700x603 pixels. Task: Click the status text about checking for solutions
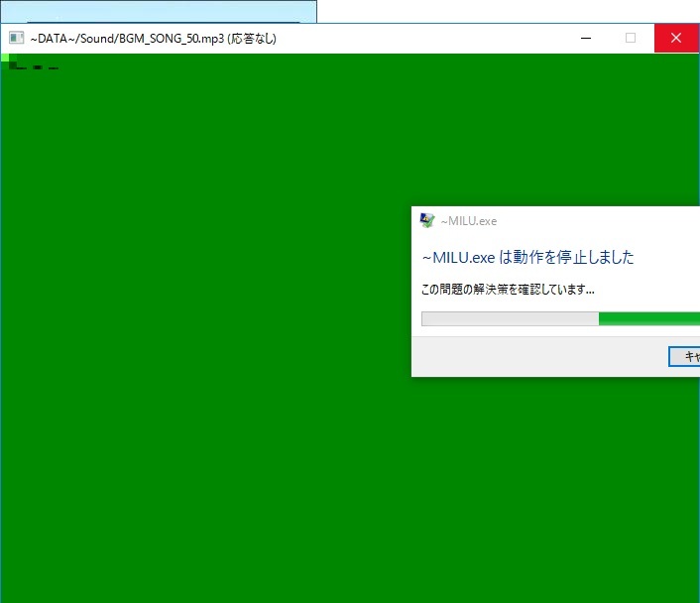(508, 290)
